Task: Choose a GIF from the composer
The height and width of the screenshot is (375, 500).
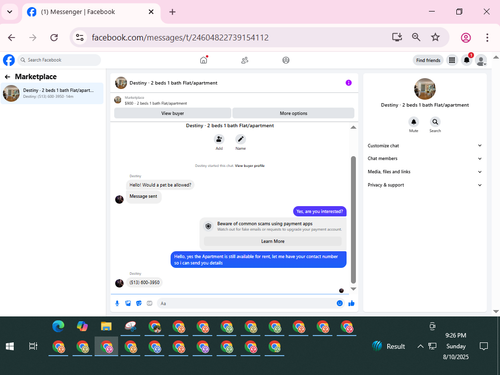Action: [150, 303]
